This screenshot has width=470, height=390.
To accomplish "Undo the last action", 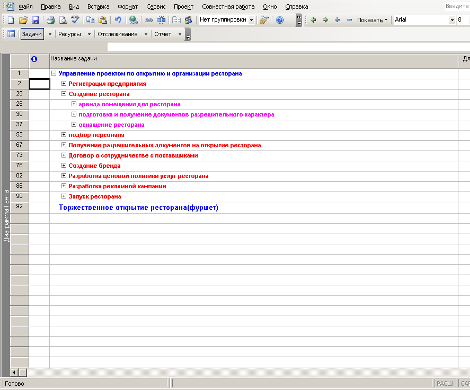I will (x=118, y=20).
